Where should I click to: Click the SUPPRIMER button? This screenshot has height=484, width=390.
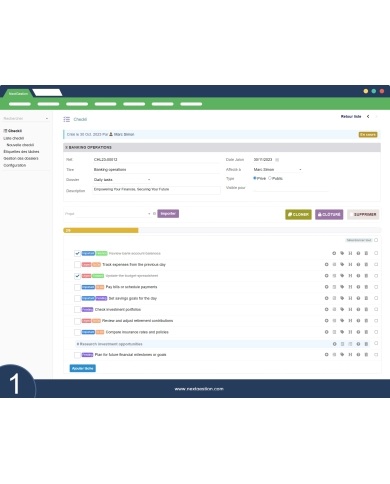[363, 214]
